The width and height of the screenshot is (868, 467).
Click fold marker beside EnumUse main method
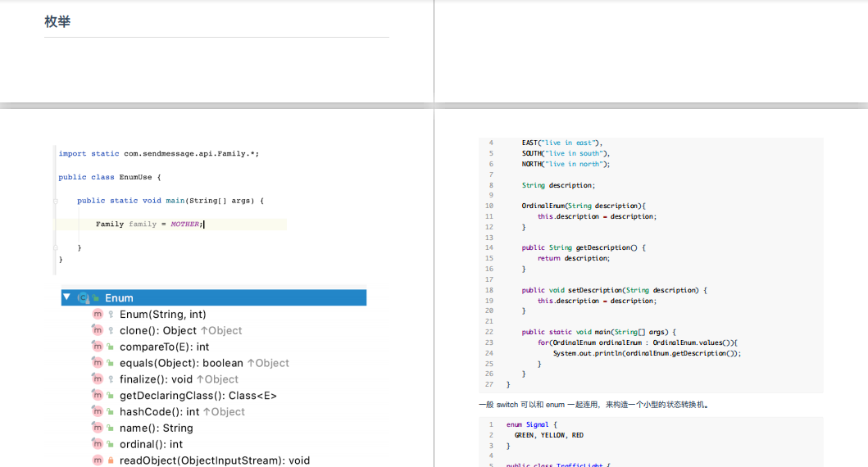[x=56, y=201]
